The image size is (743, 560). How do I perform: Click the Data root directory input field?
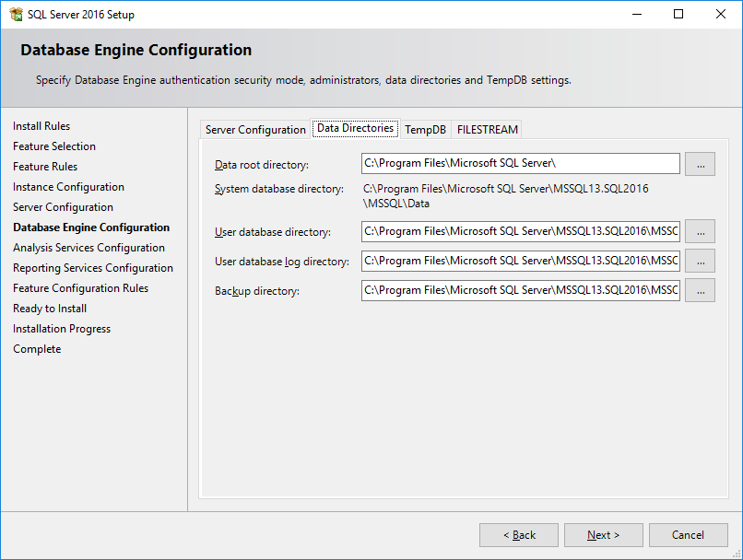pos(520,163)
